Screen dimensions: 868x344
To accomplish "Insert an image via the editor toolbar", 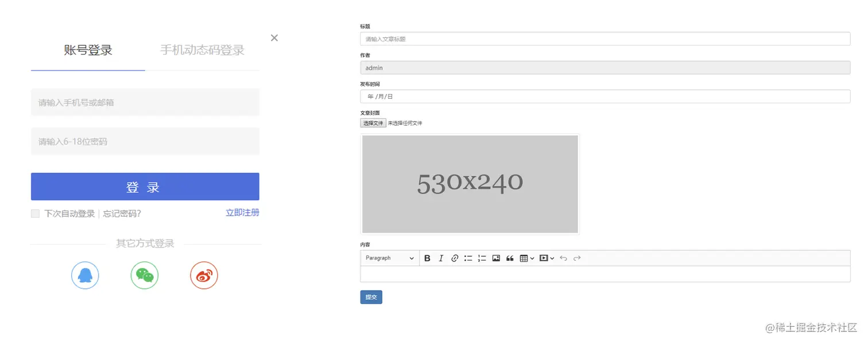I will tap(496, 259).
